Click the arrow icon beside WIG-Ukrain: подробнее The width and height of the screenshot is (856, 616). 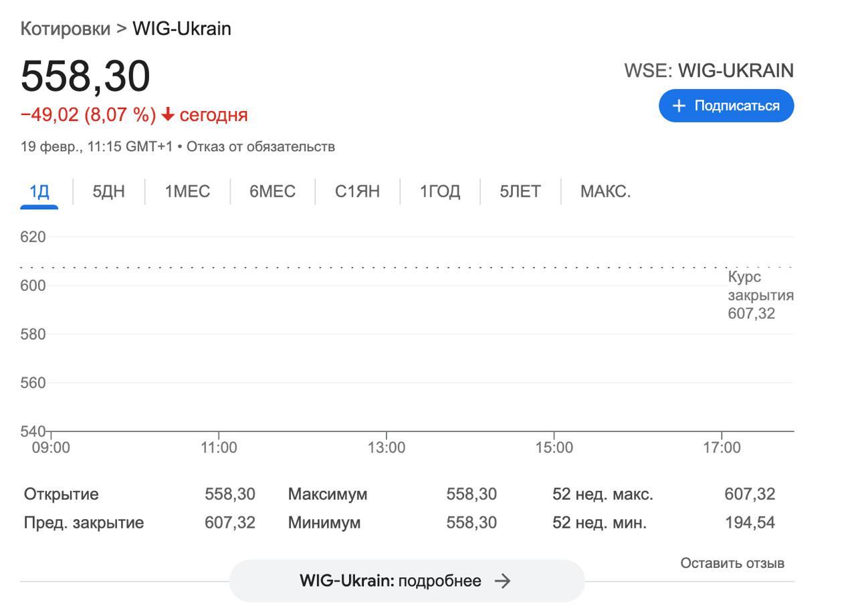[502, 581]
